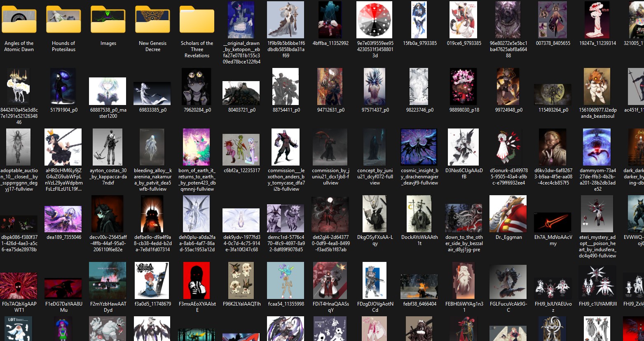This screenshot has height=341, width=644.
Task: Select the deh0plu-a0da2faa image thumbnail
Action: point(197,214)
